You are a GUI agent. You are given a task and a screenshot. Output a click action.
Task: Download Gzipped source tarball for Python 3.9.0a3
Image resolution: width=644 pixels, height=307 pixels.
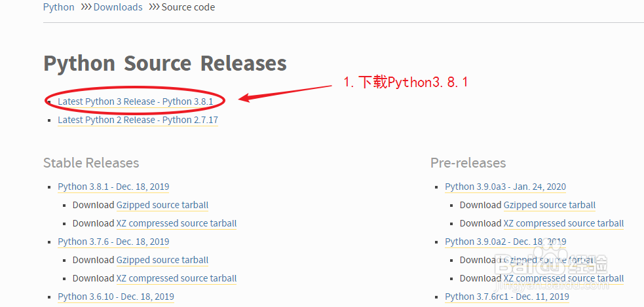549,205
